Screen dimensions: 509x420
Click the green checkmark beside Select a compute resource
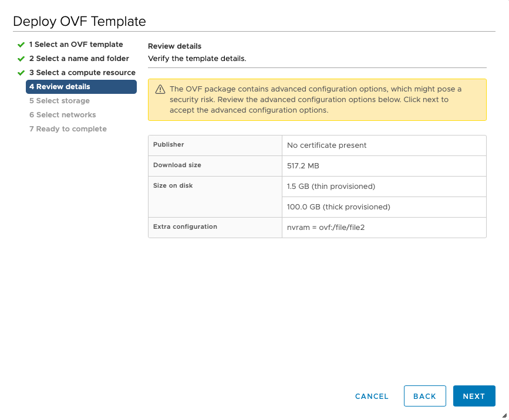click(21, 73)
